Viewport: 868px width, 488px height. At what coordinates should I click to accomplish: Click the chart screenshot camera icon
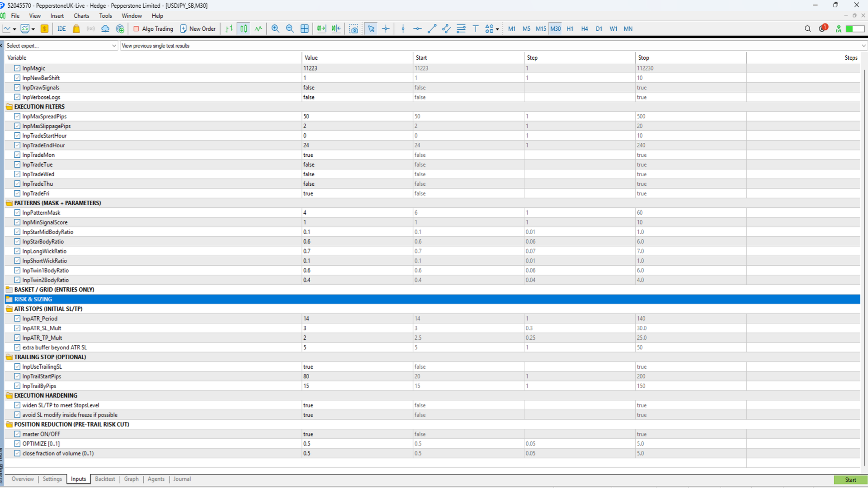[x=354, y=29]
